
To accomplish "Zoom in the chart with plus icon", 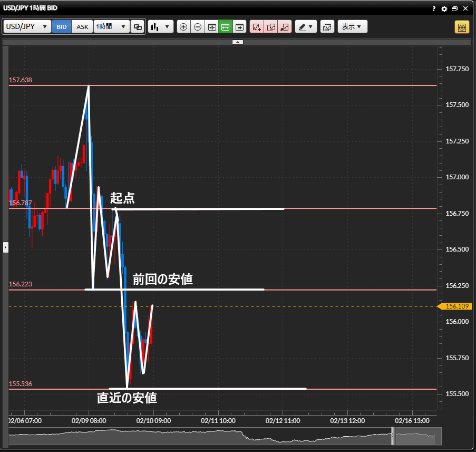I will [183, 27].
